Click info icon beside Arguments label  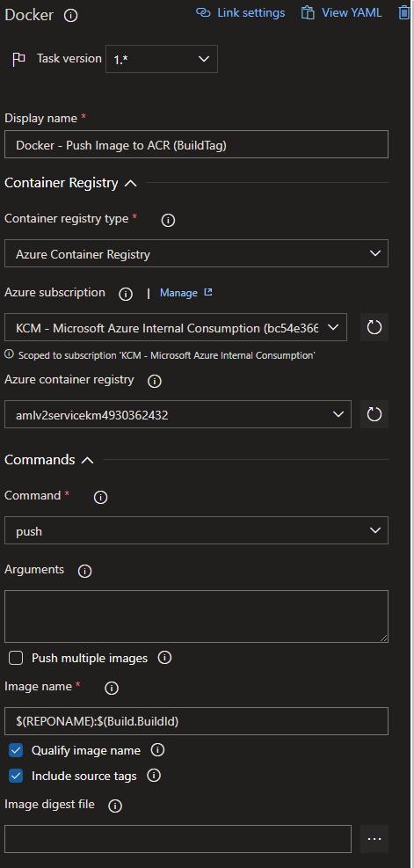[84, 572]
